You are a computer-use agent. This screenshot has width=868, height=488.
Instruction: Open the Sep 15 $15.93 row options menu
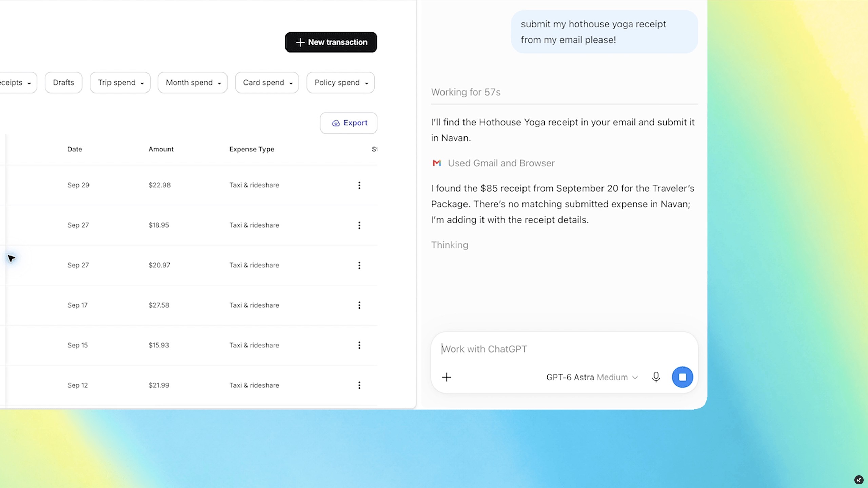click(x=359, y=345)
